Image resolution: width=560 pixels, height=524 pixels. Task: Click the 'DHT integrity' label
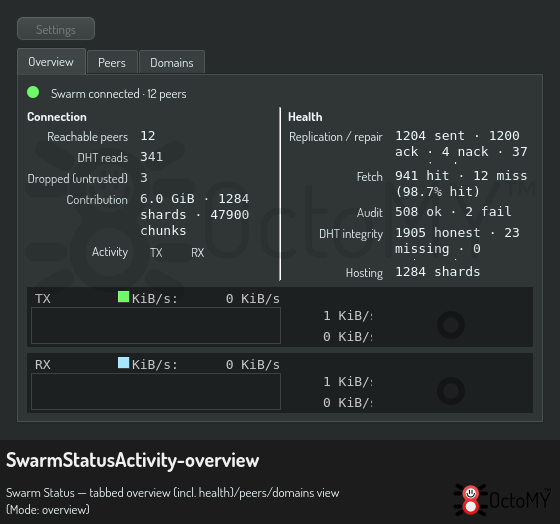point(351,234)
